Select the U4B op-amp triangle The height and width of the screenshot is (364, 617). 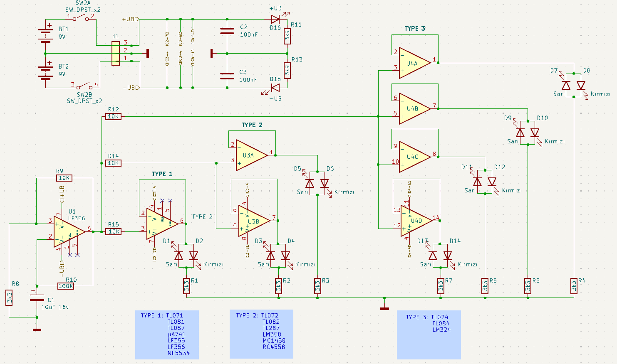point(414,108)
